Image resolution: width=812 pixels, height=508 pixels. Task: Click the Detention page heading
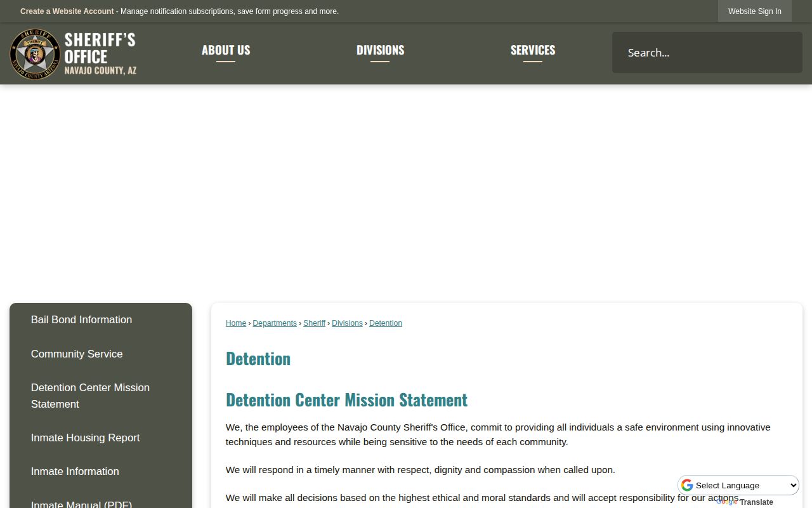tap(258, 359)
